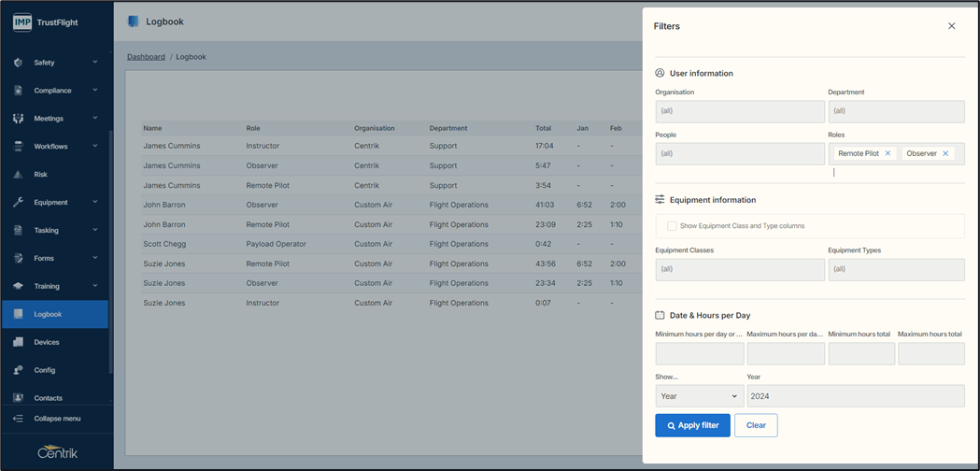Remove the Observer role tag

(x=945, y=153)
